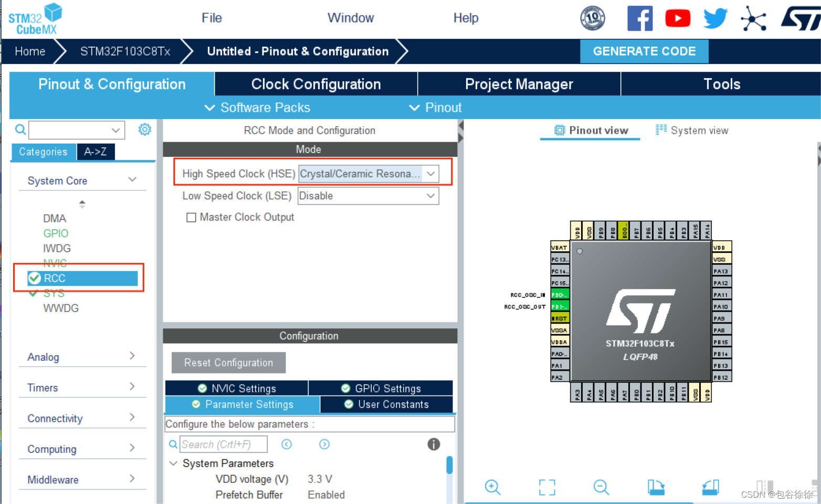Image resolution: width=821 pixels, height=504 pixels.
Task: Zoom out on the pinout view
Action: tap(601, 487)
